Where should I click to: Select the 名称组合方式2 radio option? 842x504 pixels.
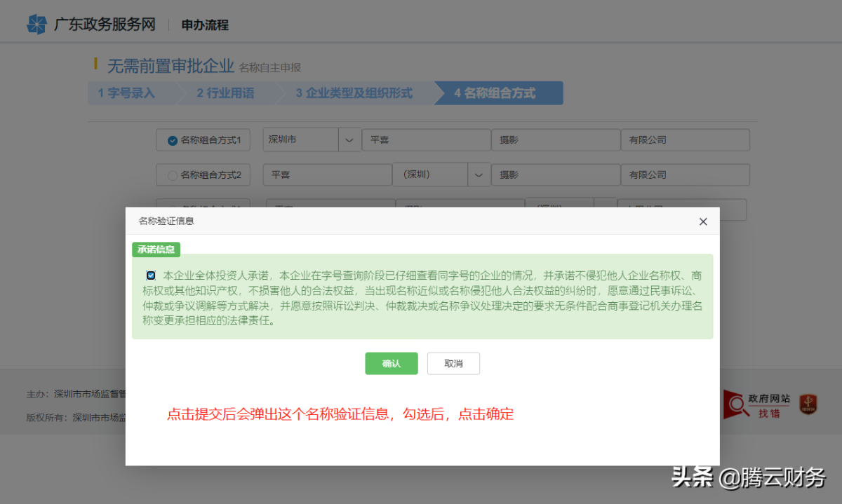pos(173,175)
